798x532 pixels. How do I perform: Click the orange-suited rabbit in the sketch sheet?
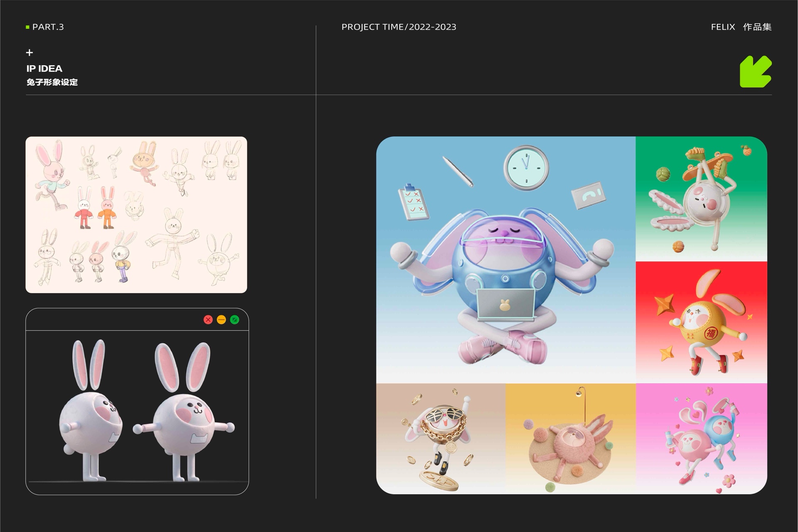[107, 207]
